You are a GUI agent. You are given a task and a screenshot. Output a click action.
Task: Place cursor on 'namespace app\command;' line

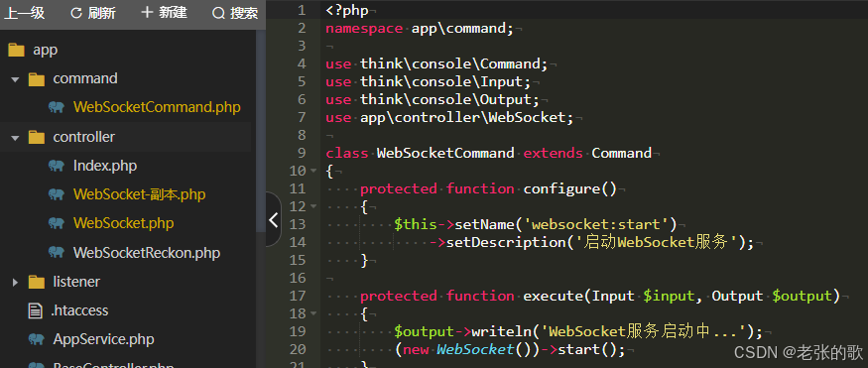pyautogui.click(x=420, y=28)
